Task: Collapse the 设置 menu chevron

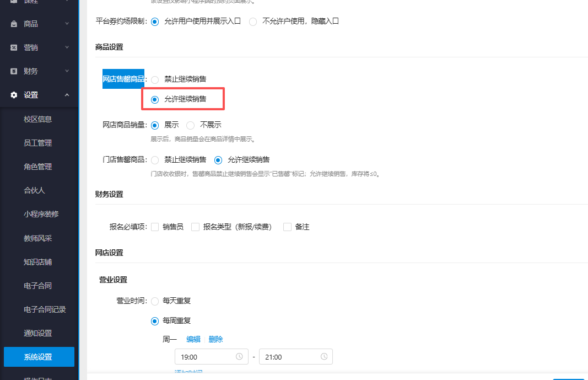Action: click(x=67, y=94)
